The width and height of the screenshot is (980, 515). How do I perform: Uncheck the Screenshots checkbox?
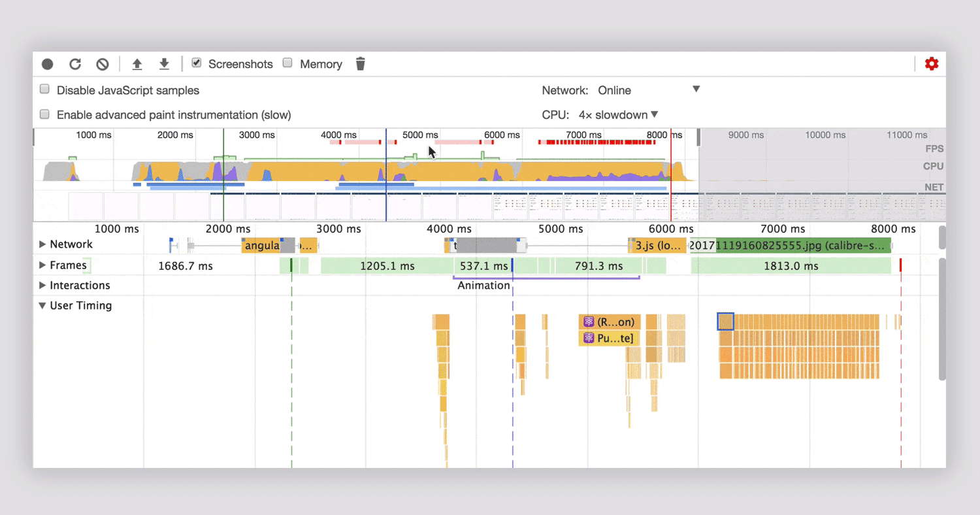196,63
